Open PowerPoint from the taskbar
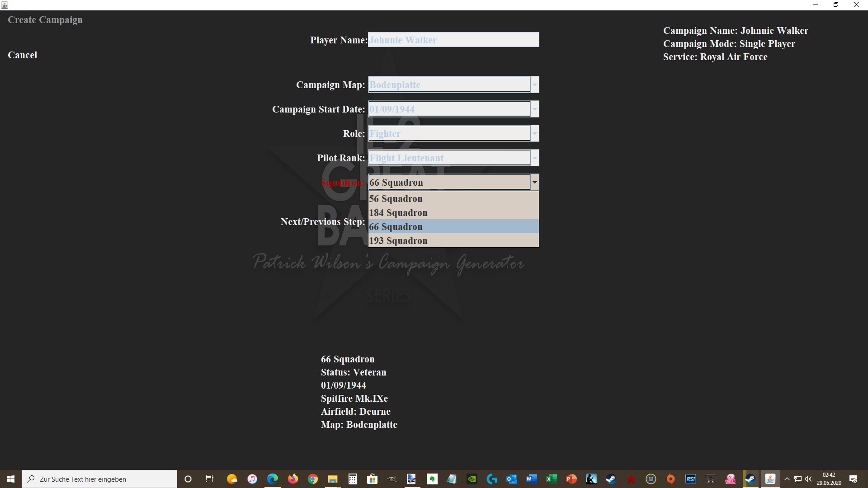This screenshot has width=868, height=488. click(571, 479)
